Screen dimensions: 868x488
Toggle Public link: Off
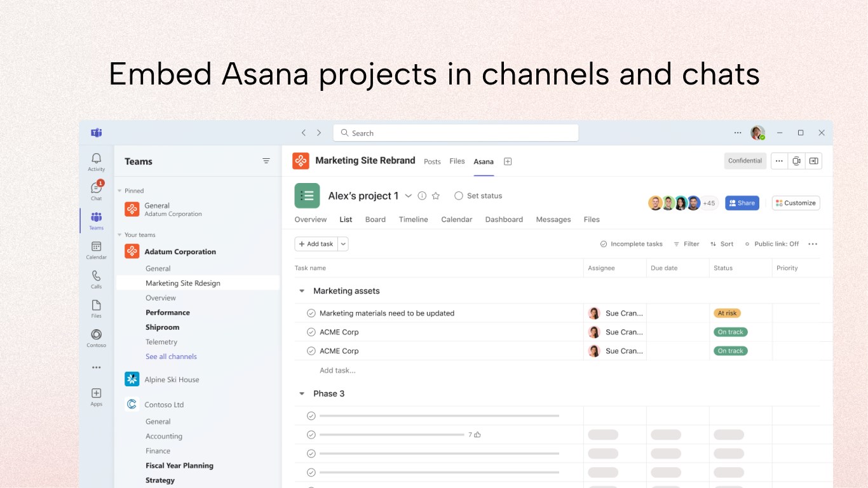point(772,244)
